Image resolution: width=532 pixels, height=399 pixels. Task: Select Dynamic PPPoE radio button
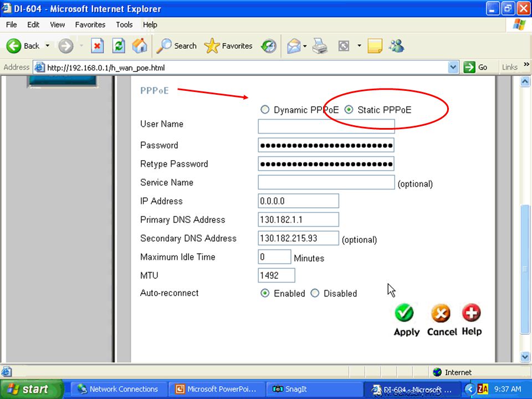pos(265,110)
